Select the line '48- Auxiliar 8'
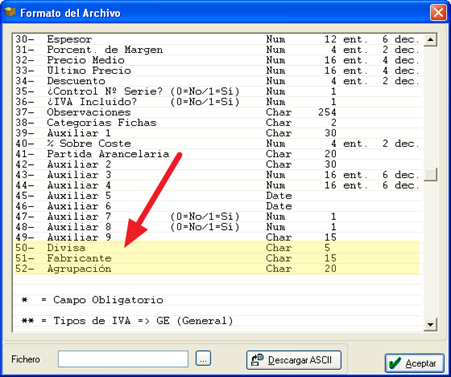The height and width of the screenshot is (377, 451). pyautogui.click(x=218, y=227)
